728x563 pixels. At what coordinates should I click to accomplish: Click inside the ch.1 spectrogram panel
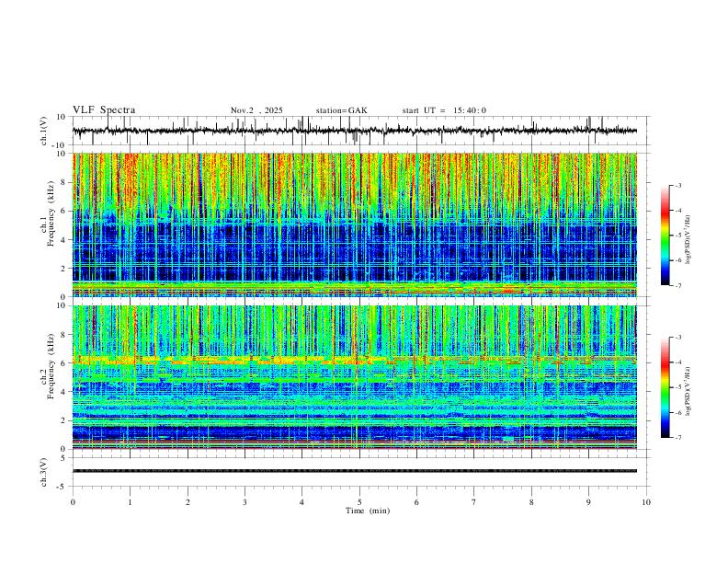pos(355,224)
